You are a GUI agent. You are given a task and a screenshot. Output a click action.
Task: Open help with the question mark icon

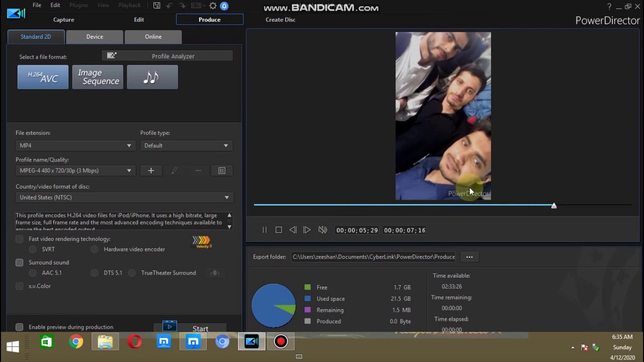(x=609, y=7)
